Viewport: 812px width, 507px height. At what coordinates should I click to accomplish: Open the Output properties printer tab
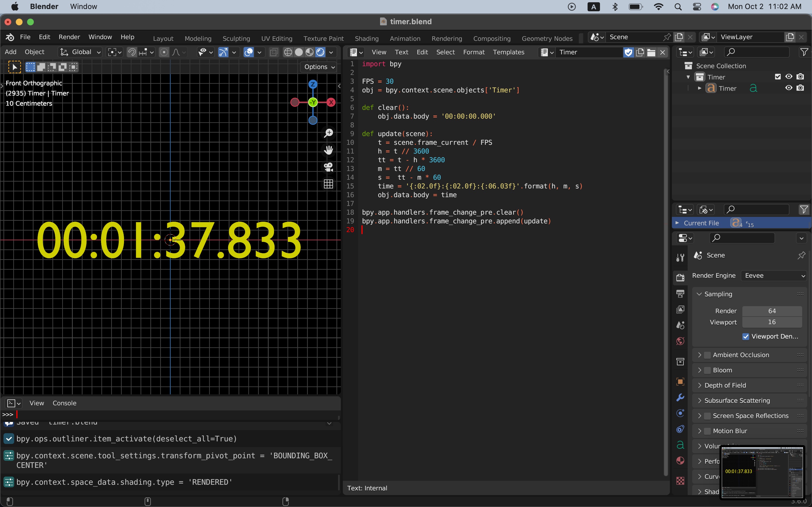pos(680,294)
